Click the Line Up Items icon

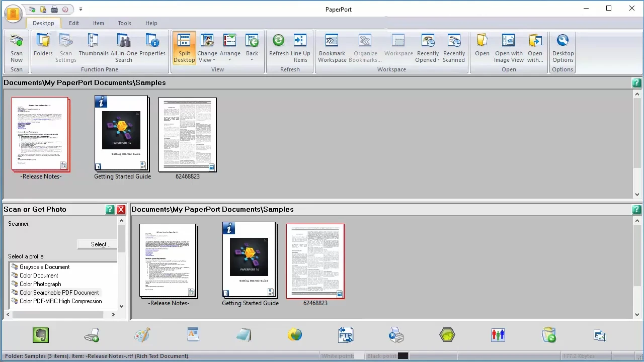coord(300,48)
